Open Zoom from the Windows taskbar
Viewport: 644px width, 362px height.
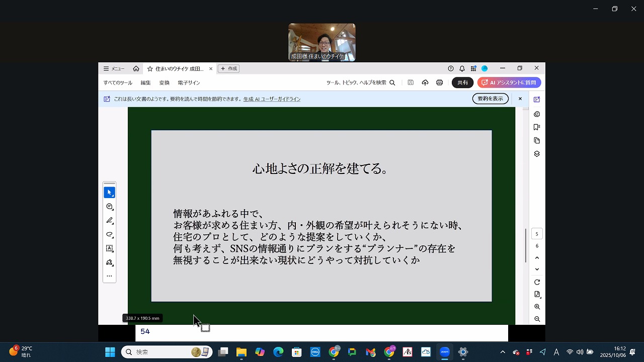tap(444, 352)
